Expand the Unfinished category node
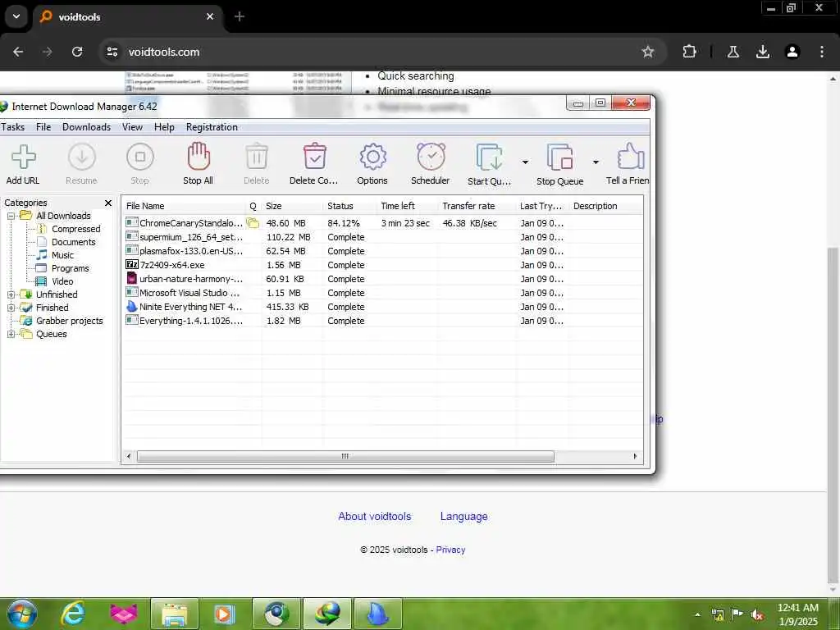840x630 pixels. pos(11,294)
